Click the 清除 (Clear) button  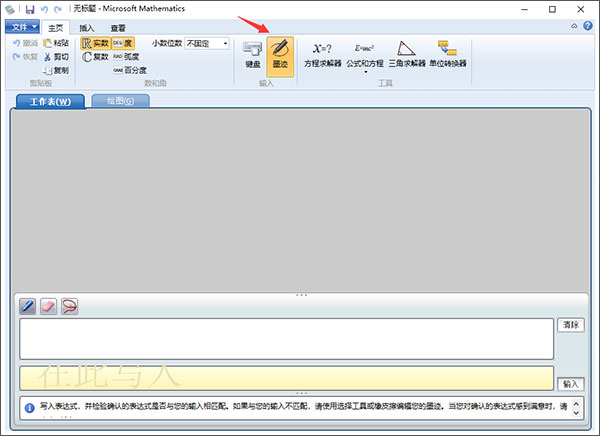(571, 325)
